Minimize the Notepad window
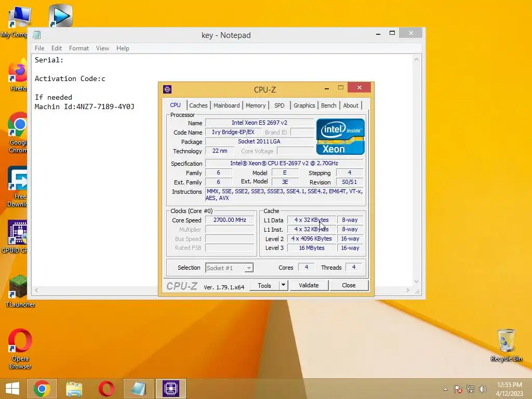532x399 pixels. click(378, 34)
